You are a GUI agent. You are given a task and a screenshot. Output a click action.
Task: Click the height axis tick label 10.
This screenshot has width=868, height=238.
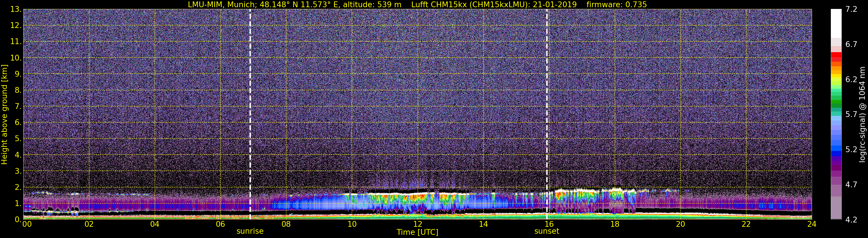tap(16, 58)
